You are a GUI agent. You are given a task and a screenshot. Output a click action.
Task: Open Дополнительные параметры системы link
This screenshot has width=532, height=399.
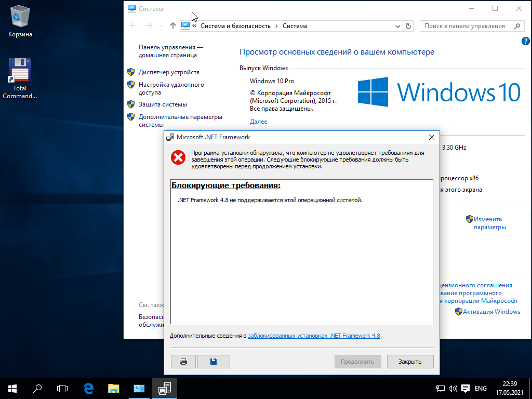(x=180, y=121)
